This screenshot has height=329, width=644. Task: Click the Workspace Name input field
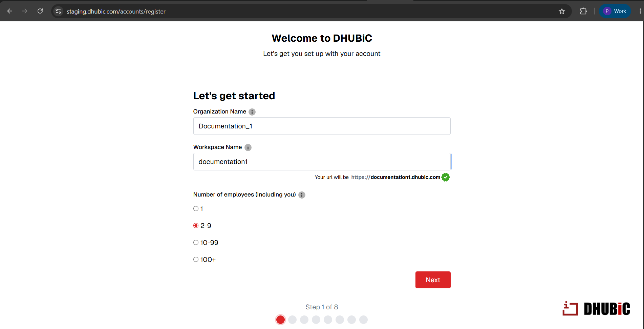tap(322, 162)
